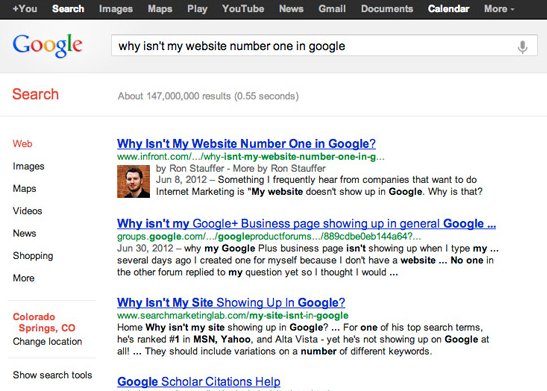The height and width of the screenshot is (391, 547).
Task: Open Calendar in the top bar
Action: click(448, 9)
